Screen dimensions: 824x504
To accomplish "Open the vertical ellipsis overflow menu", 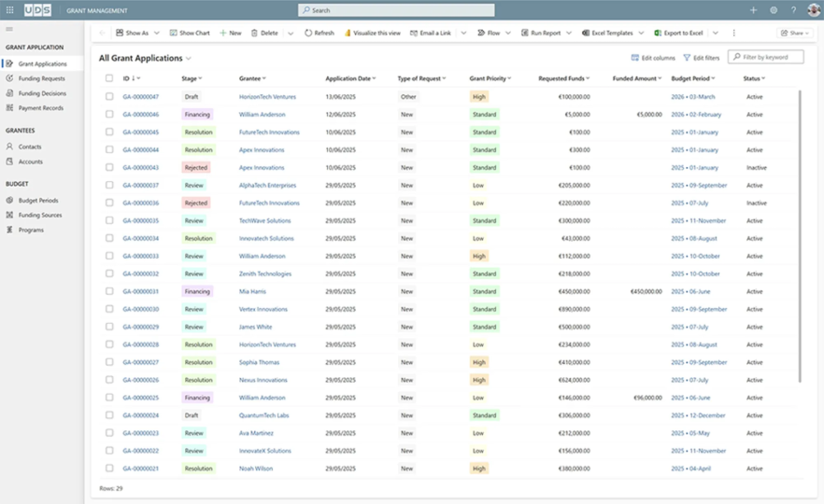I will 733,33.
